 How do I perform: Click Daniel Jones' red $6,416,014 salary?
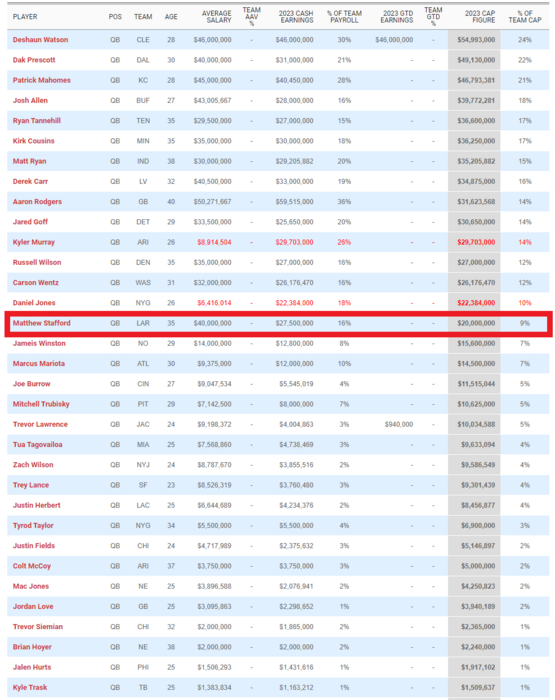click(214, 303)
